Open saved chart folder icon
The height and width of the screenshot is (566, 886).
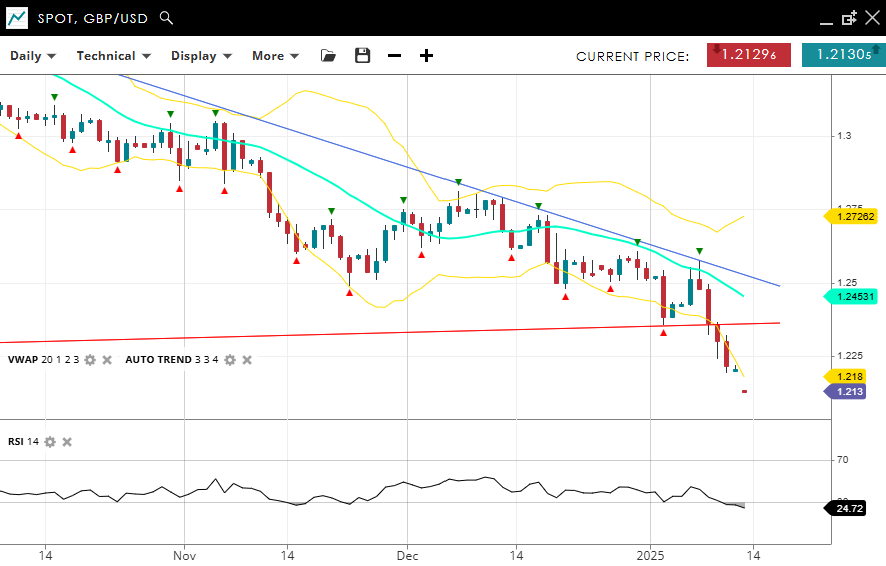(x=328, y=56)
